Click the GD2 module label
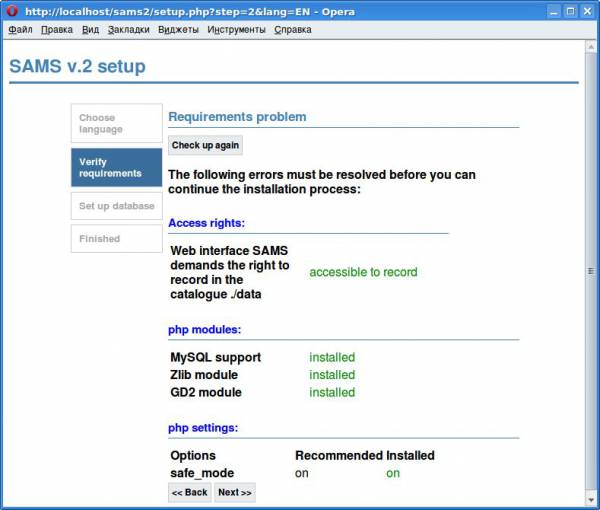Viewport: 600px width, 510px height. click(206, 392)
